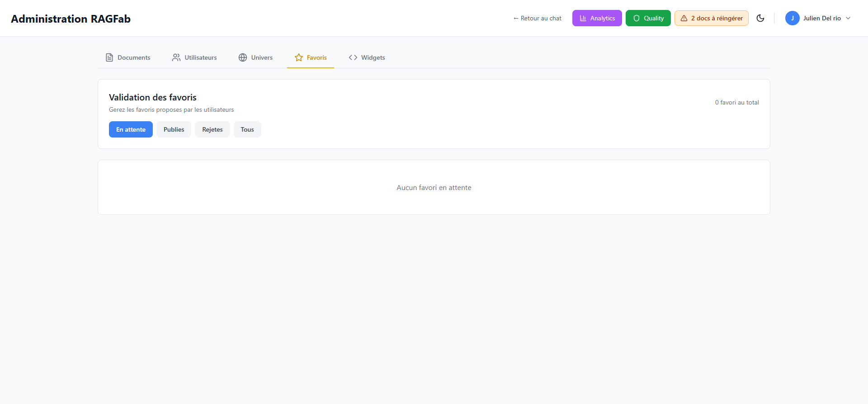
Task: Select the En attente filter
Action: [x=131, y=129]
